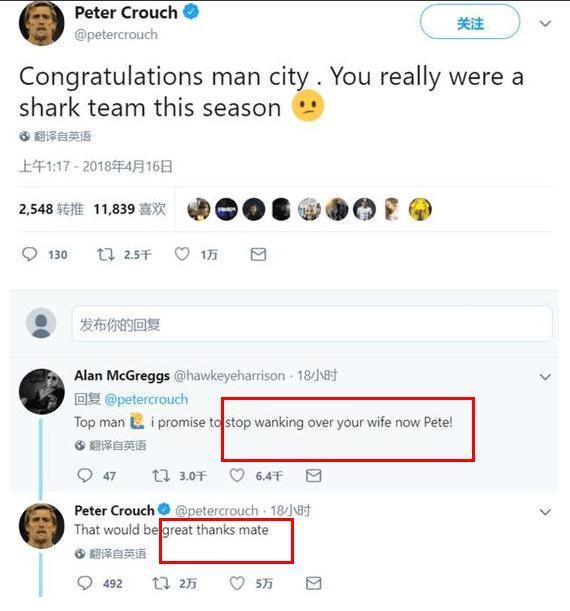Viewport: 570px width, 611px height.
Task: Open the main tweet options chevron
Action: tap(545, 24)
